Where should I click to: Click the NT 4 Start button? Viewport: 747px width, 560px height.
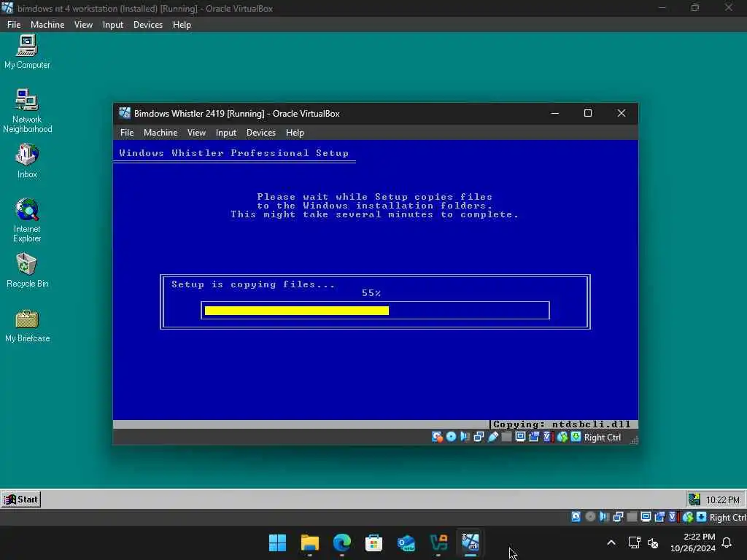coord(21,499)
